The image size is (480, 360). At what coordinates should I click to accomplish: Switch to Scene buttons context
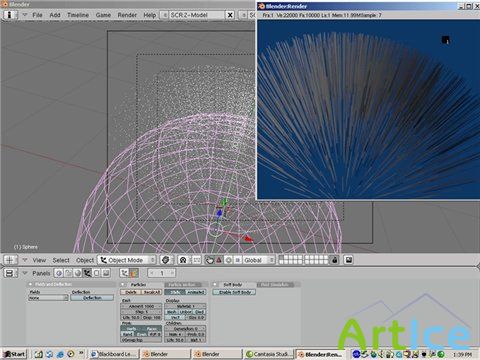coord(106,273)
